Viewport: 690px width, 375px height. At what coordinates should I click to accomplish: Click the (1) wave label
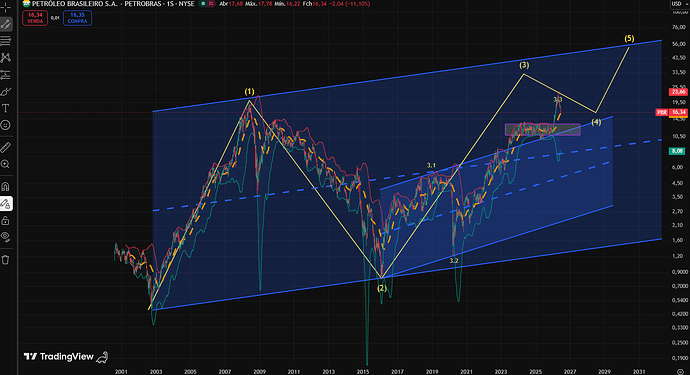point(250,92)
